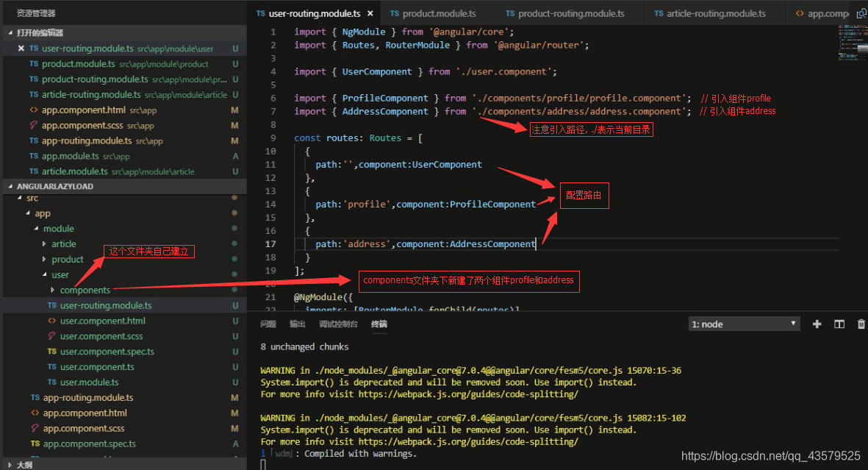Open user.component.spec.ts in file tree
The height and width of the screenshot is (470, 868).
(124, 352)
